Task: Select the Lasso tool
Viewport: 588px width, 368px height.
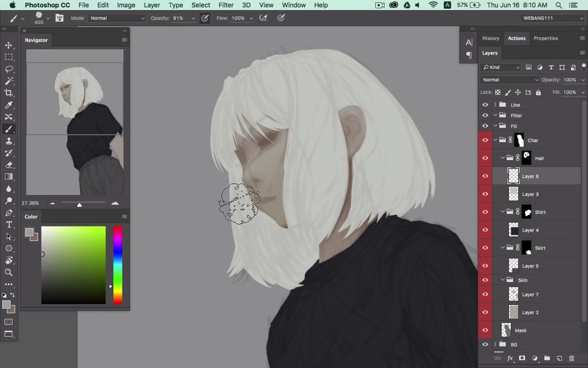Action: click(x=9, y=69)
